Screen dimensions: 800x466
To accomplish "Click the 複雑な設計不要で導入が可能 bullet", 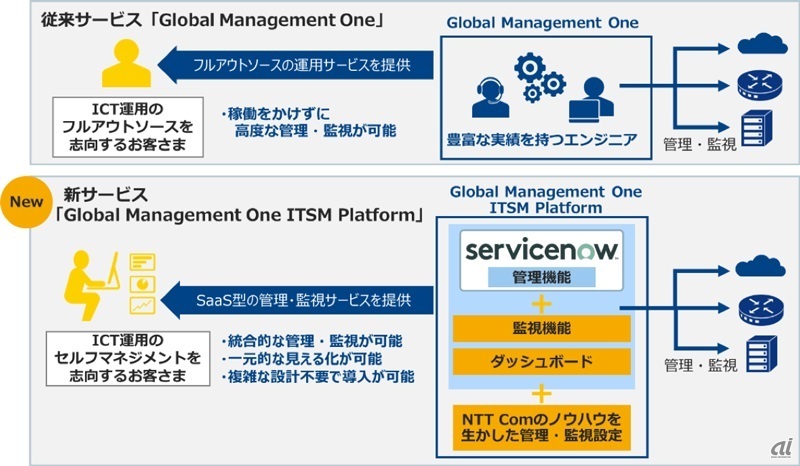I will tap(317, 377).
